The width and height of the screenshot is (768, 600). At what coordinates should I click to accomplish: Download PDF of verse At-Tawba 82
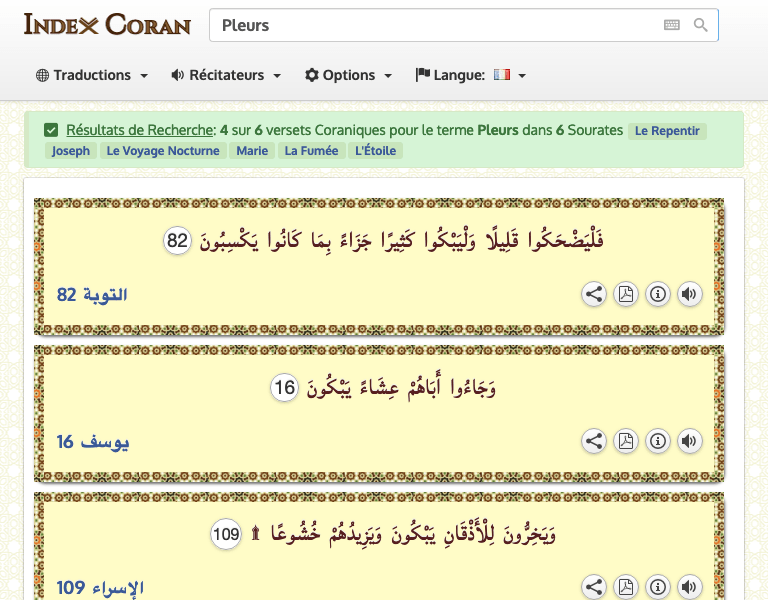626,294
